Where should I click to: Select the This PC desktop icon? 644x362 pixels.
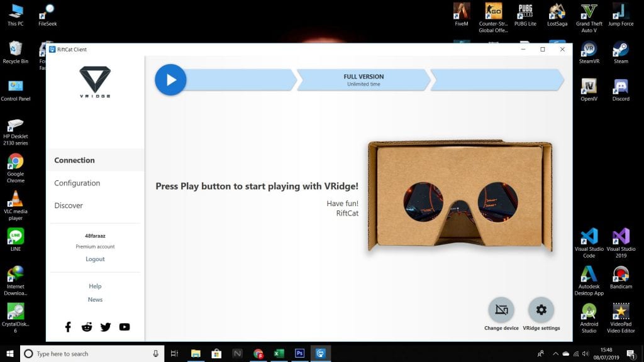[16, 15]
